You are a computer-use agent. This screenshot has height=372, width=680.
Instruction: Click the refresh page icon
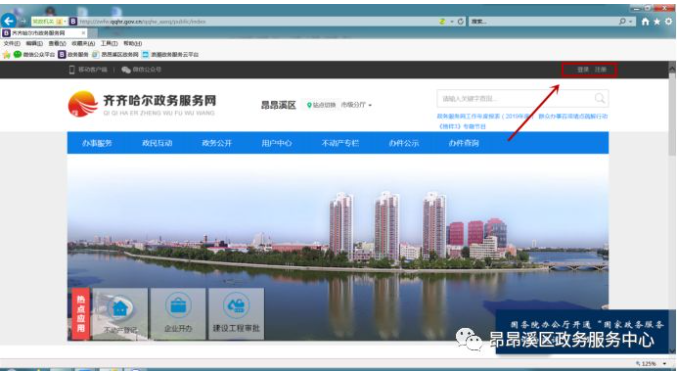[461, 21]
